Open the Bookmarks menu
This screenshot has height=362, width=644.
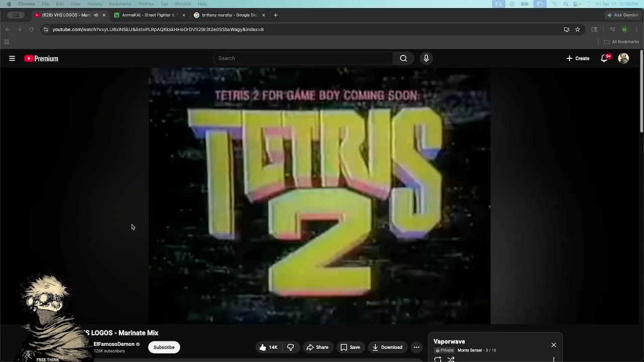pyautogui.click(x=120, y=4)
